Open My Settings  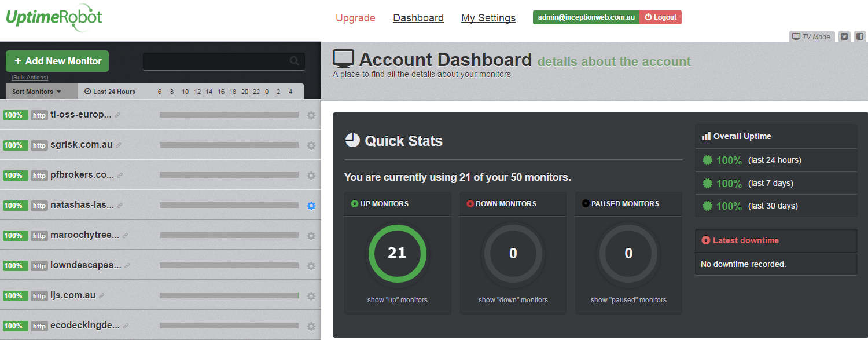(x=488, y=18)
